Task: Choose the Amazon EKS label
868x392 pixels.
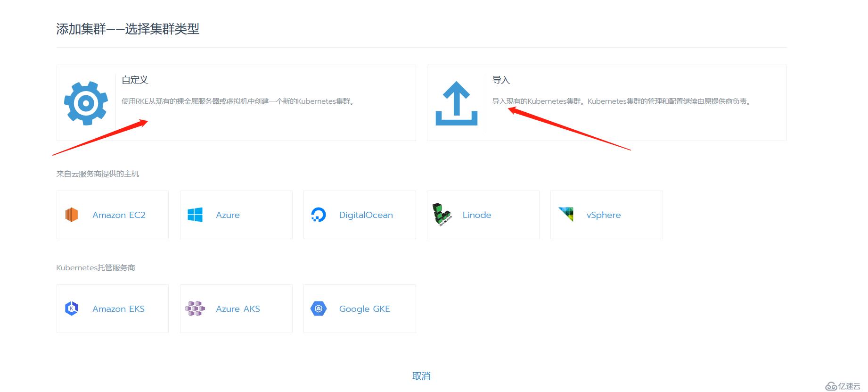Action: pyautogui.click(x=118, y=309)
